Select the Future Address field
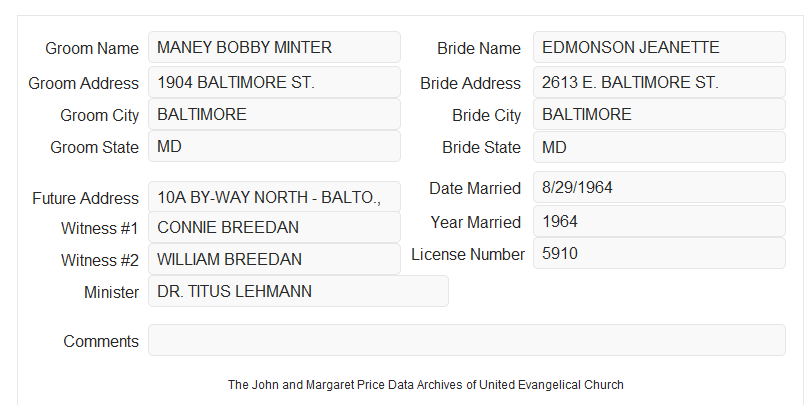805x405 pixels. tap(274, 197)
